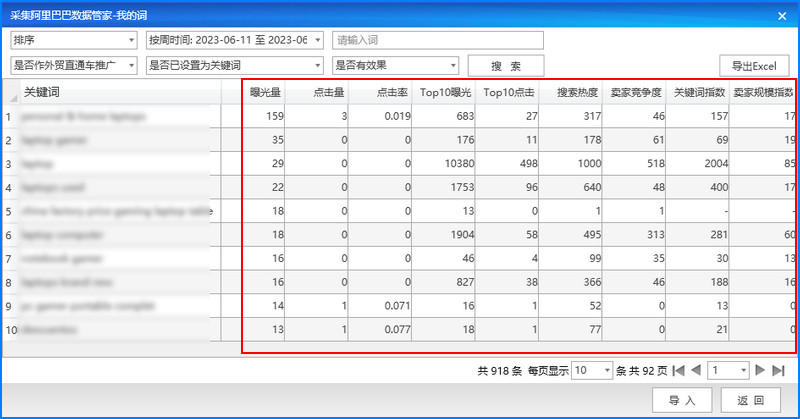Go to next page arrow icon
Screen dimensions: 800x419
760,371
